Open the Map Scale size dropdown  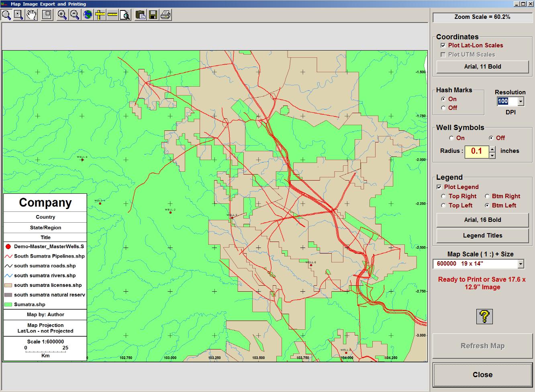pos(521,264)
